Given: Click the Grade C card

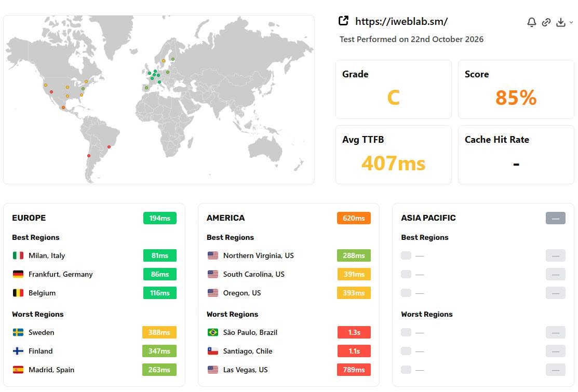Looking at the screenshot, I should (393, 89).
